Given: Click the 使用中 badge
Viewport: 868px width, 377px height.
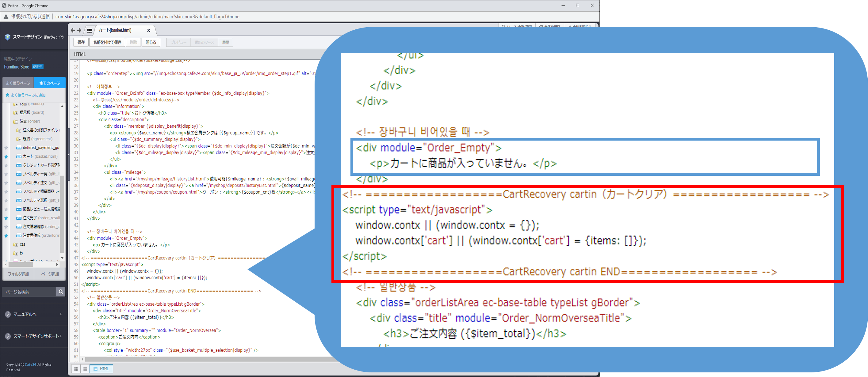Looking at the screenshot, I should pos(38,67).
